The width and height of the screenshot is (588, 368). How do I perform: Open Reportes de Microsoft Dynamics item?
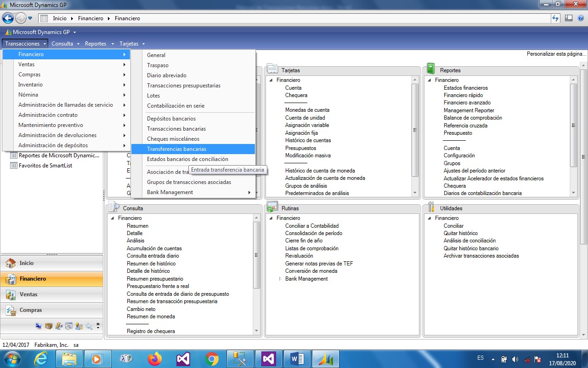point(55,155)
